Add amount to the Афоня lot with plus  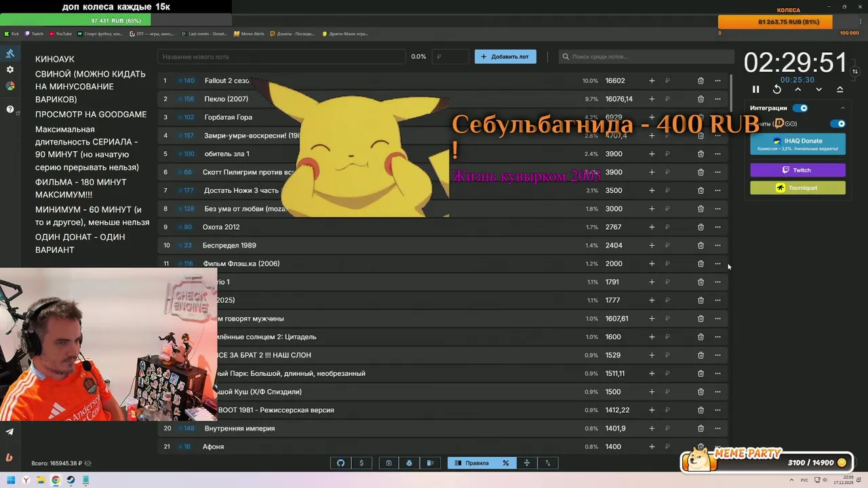click(652, 447)
